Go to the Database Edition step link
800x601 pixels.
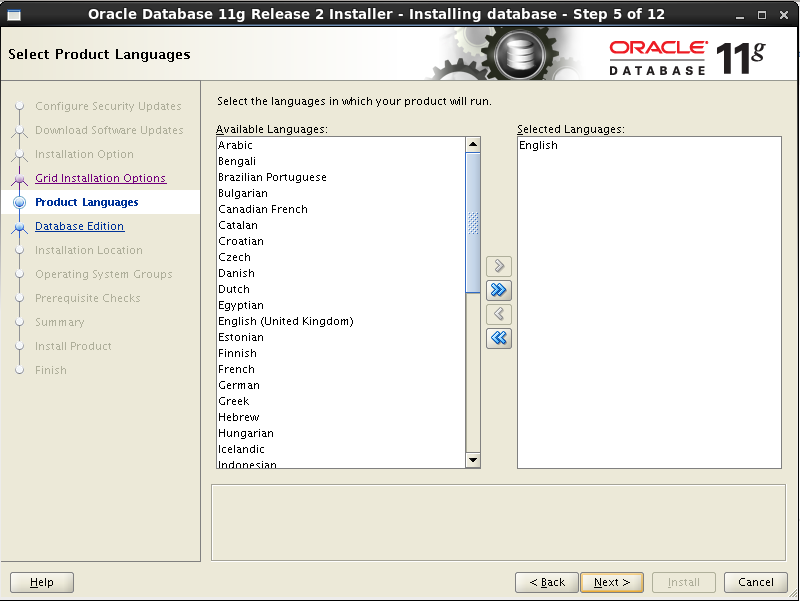click(80, 226)
